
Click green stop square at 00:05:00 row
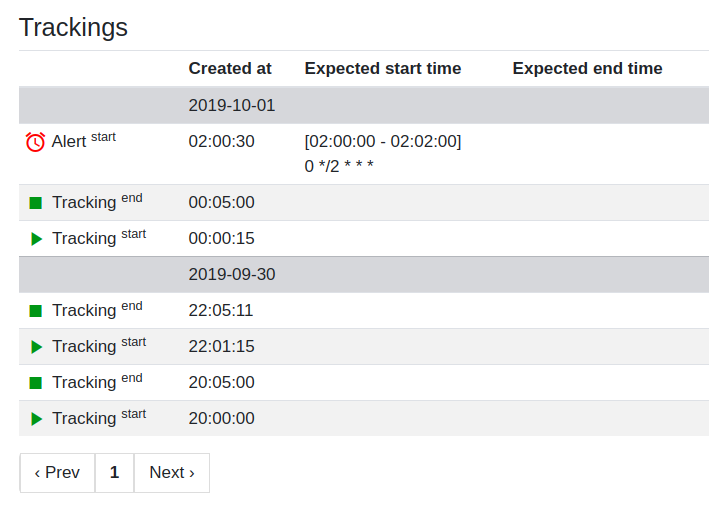pos(36,203)
